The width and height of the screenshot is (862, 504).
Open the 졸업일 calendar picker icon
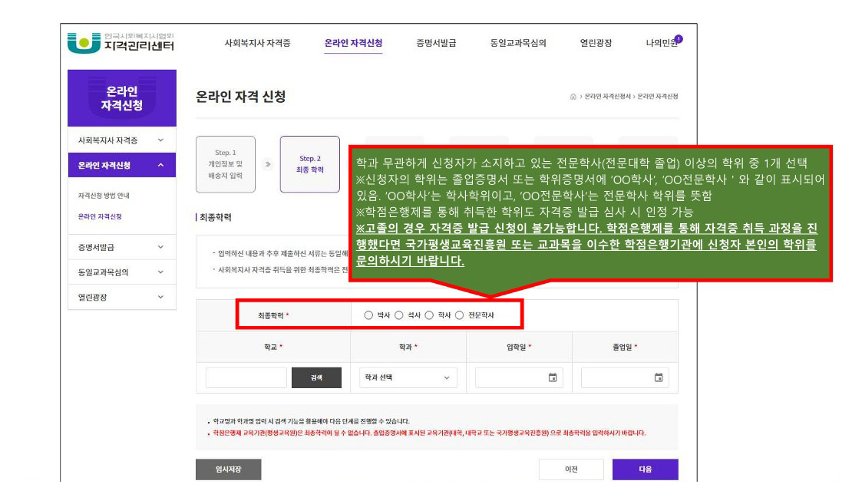click(x=659, y=377)
